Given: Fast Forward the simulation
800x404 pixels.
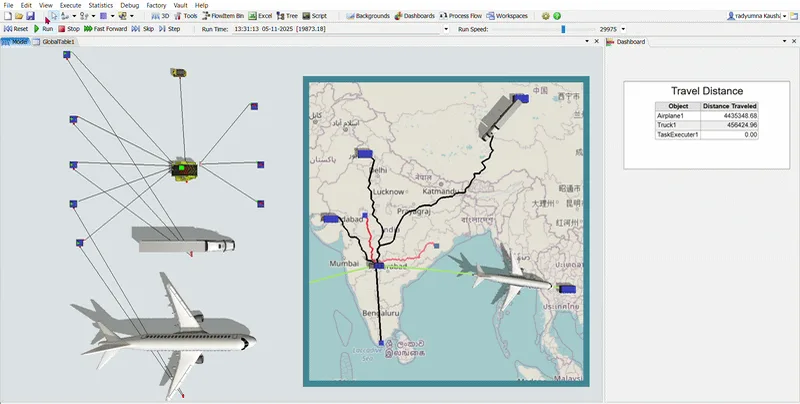Looking at the screenshot, I should 106,29.
